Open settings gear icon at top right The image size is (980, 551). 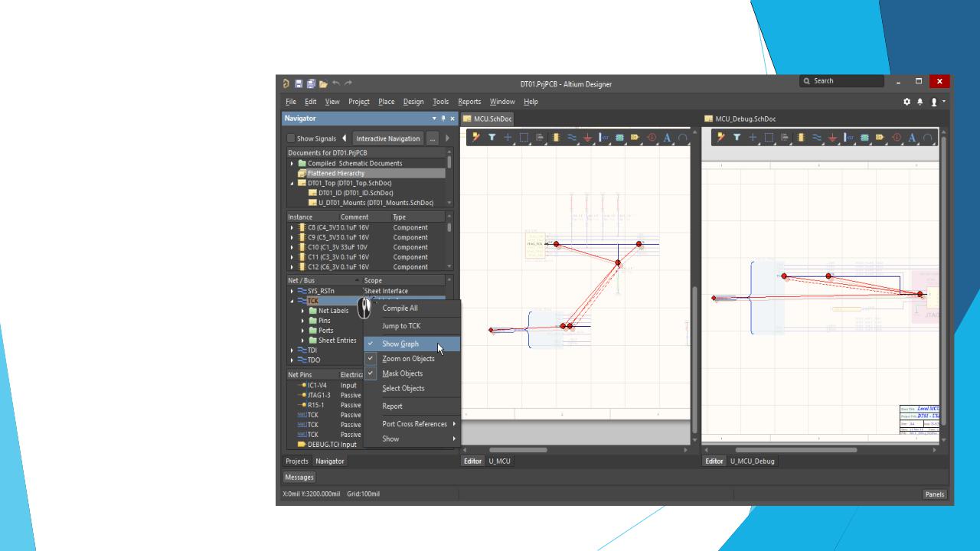[907, 102]
